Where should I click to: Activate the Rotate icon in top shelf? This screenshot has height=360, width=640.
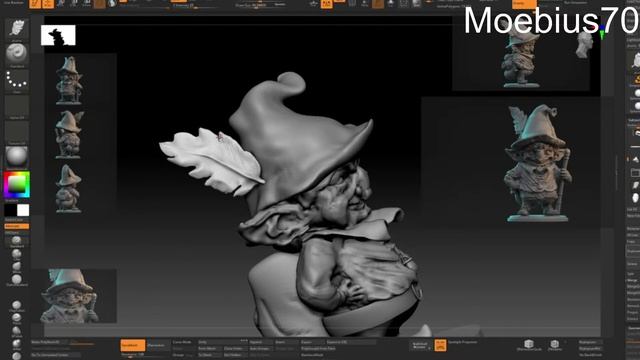[87, 4]
